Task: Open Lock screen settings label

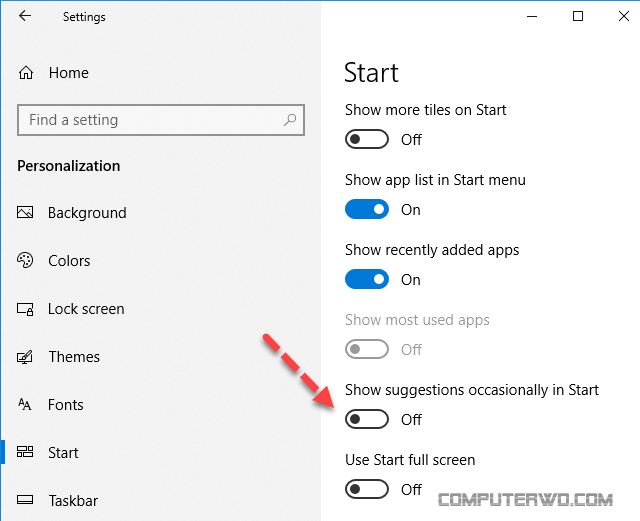Action: pos(86,309)
